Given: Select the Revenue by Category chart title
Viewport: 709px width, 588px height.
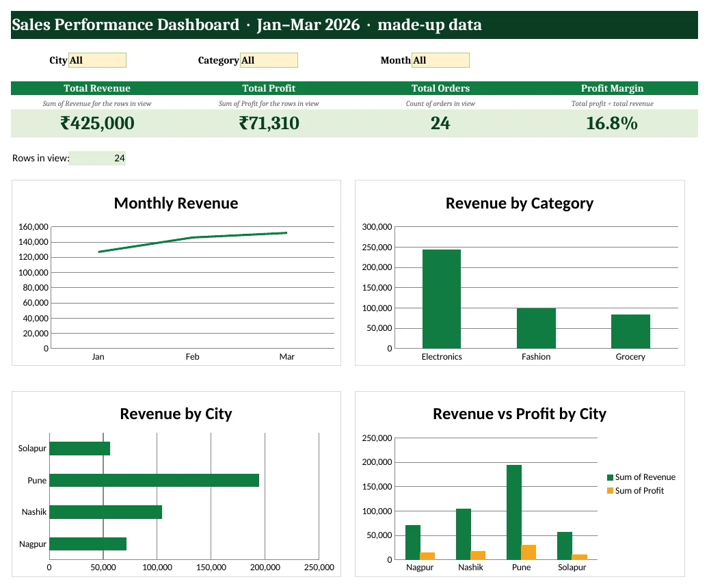Looking at the screenshot, I should pyautogui.click(x=520, y=203).
